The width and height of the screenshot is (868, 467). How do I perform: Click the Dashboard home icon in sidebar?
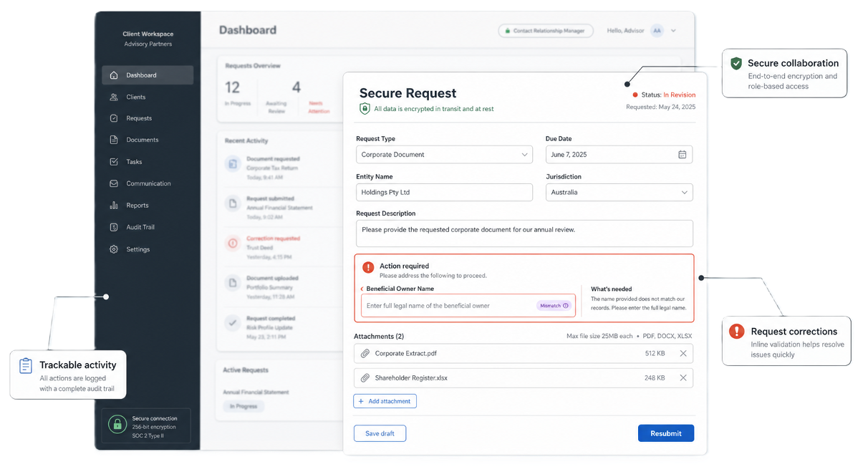pos(114,75)
